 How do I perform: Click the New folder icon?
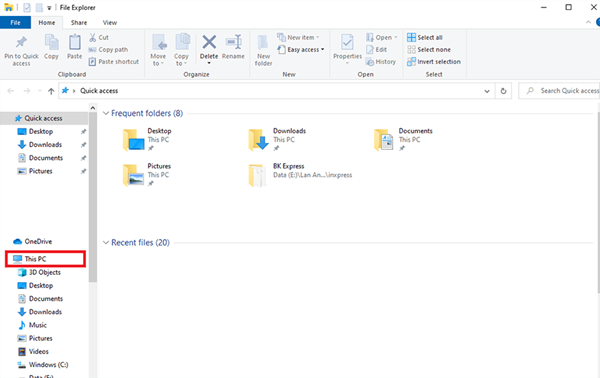pyautogui.click(x=263, y=42)
